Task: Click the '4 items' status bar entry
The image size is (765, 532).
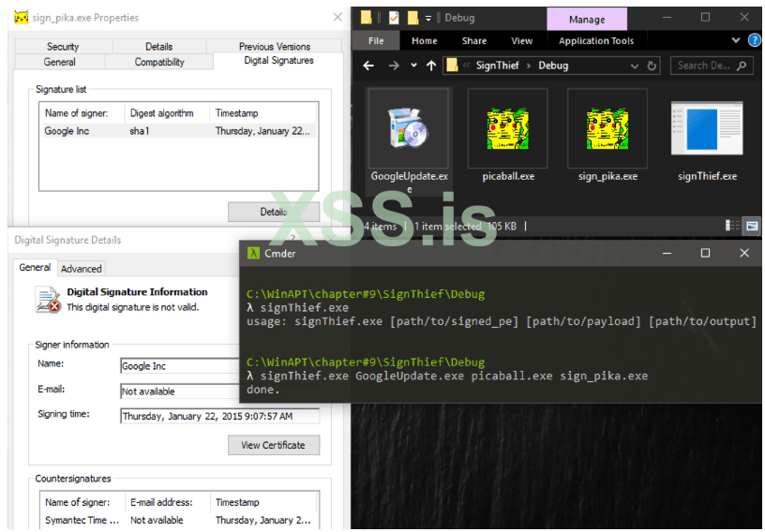Action: [380, 227]
